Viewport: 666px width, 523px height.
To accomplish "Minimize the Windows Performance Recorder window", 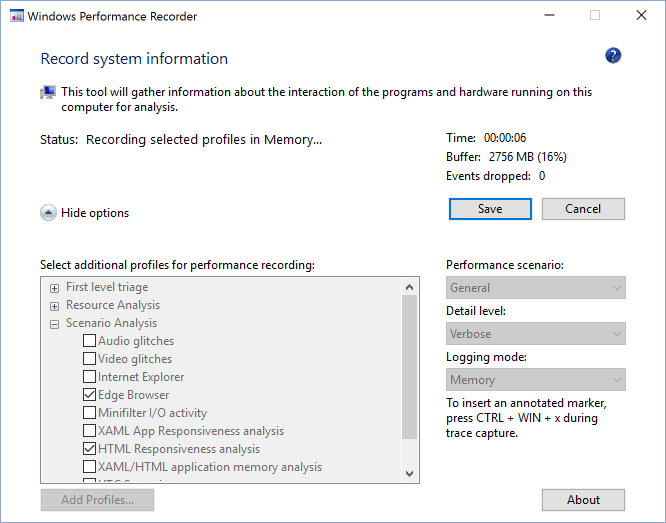I will [550, 16].
